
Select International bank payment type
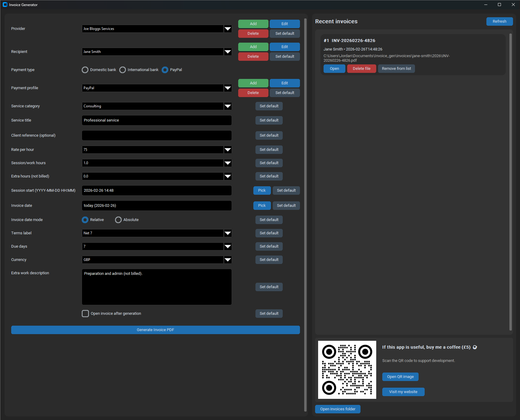click(x=123, y=70)
